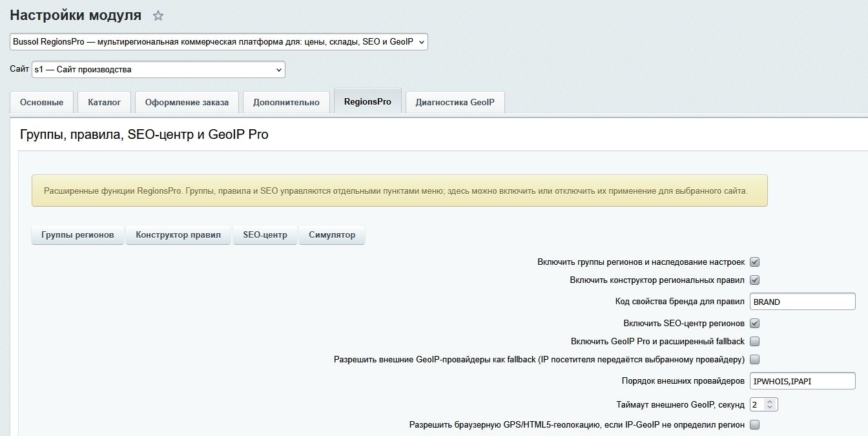Focus the Код свойства бренда field
The height and width of the screenshot is (436, 868).
pos(802,302)
